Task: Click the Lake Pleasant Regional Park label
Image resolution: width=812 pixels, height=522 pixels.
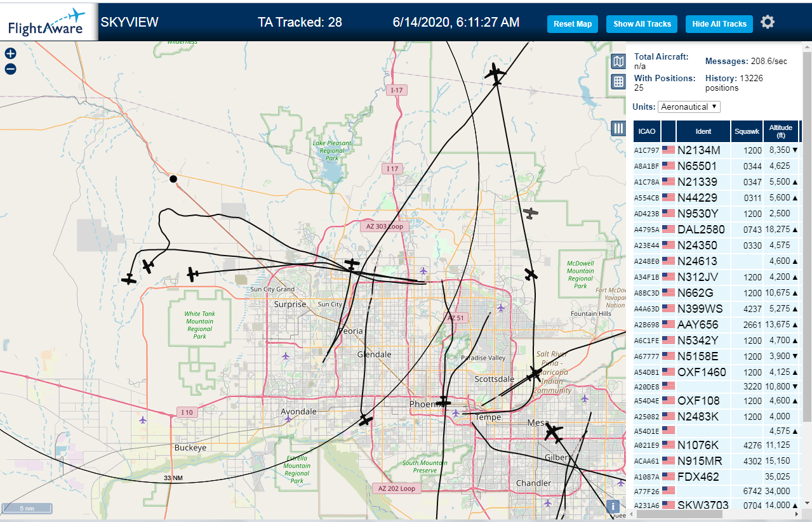Action: click(x=331, y=150)
